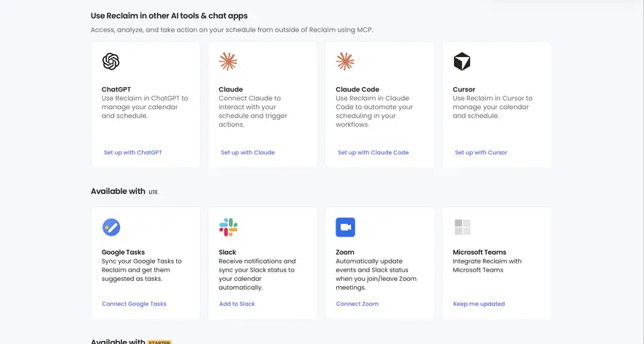Click the Zoom camera icon
The height and width of the screenshot is (344, 644).
[346, 228]
